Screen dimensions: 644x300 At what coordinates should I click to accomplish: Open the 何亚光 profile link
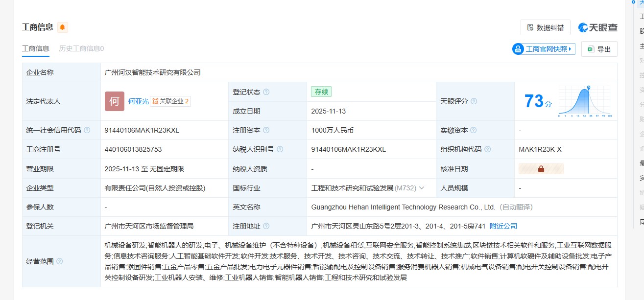(138, 101)
